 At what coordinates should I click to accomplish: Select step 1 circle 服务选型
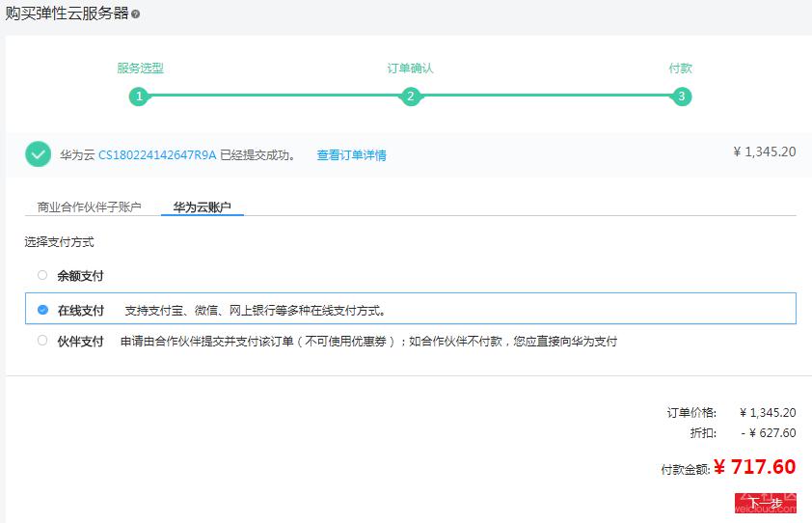tap(139, 96)
